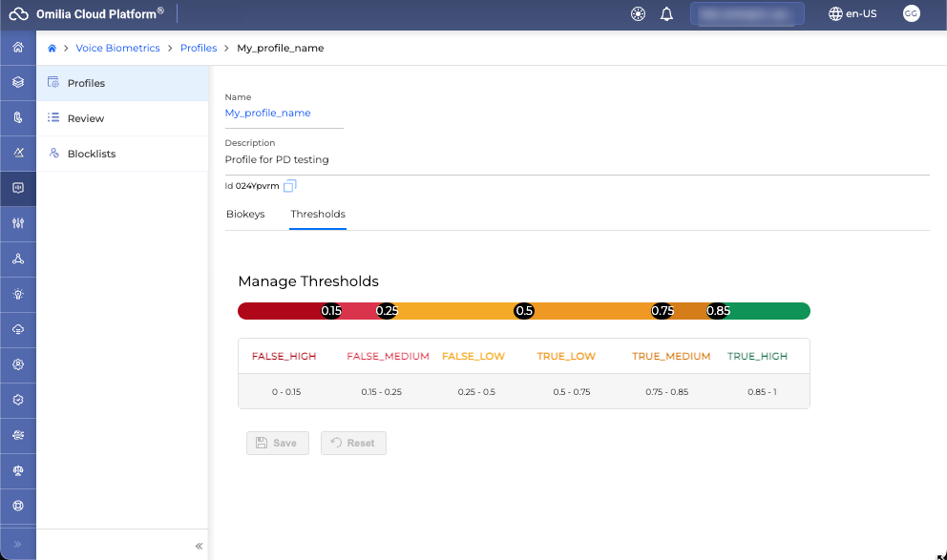This screenshot has width=947, height=560.
Task: Toggle the light/dark theme sun icon
Action: [639, 14]
